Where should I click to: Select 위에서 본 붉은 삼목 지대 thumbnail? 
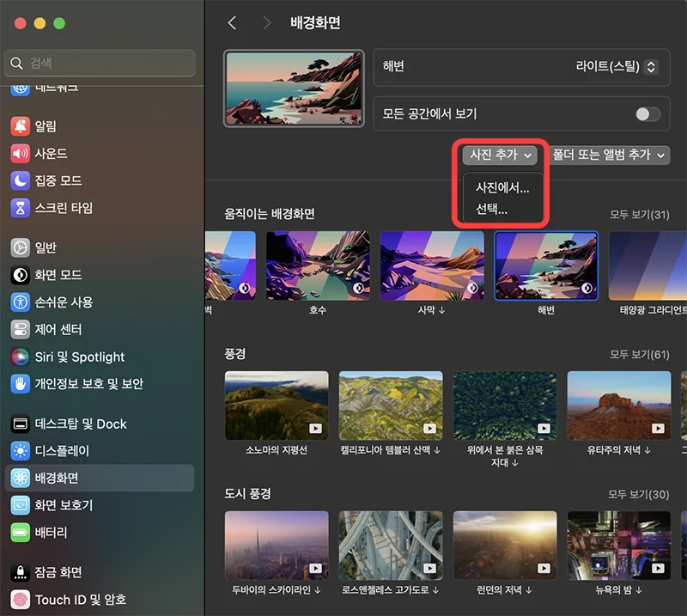(505, 406)
